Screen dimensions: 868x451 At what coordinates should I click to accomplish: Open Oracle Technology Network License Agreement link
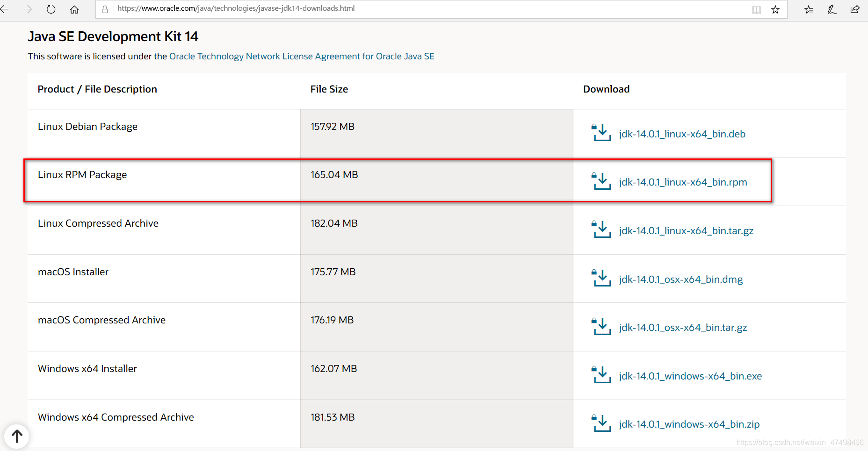click(x=302, y=57)
